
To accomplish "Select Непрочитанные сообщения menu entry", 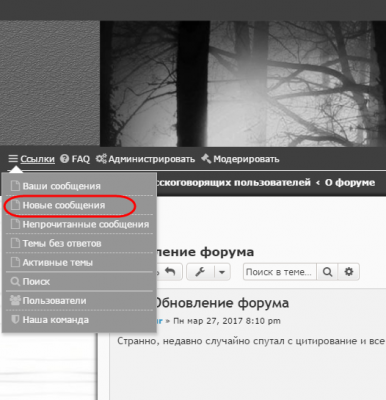I will (79, 224).
